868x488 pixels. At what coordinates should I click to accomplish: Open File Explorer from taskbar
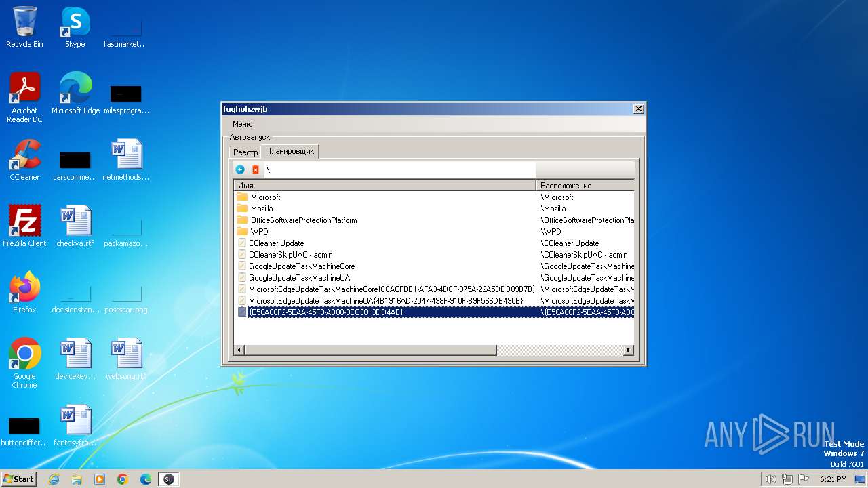tap(77, 479)
